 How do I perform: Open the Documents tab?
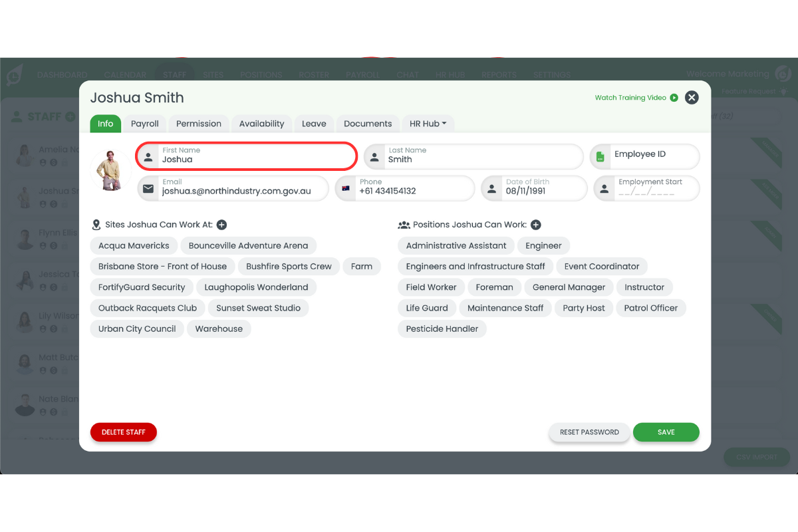368,123
